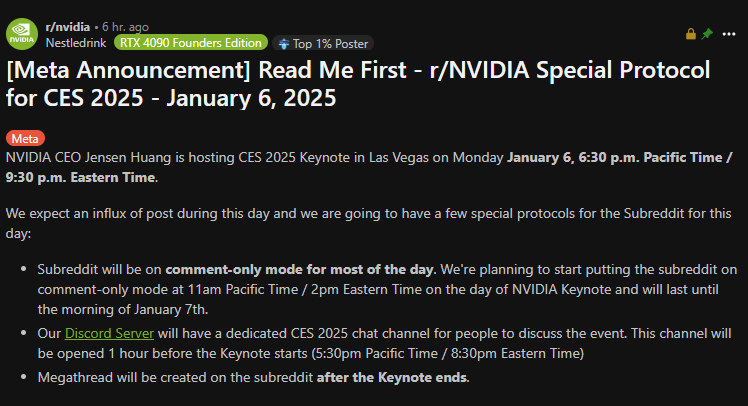Click the 'comment-only mode for most of the day' text

300,270
